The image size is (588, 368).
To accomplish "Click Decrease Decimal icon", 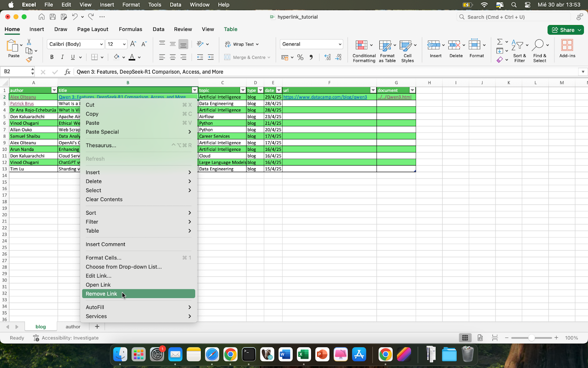I will [338, 57].
